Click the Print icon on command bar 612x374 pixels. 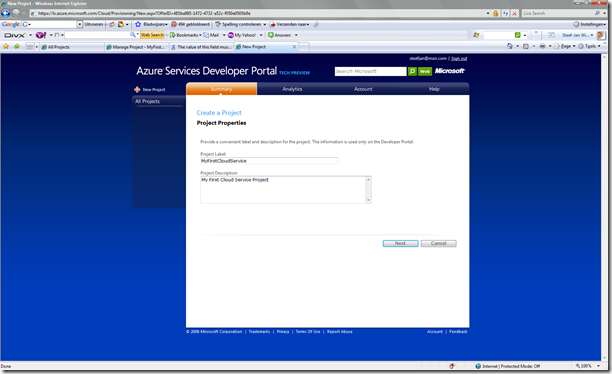coord(542,46)
